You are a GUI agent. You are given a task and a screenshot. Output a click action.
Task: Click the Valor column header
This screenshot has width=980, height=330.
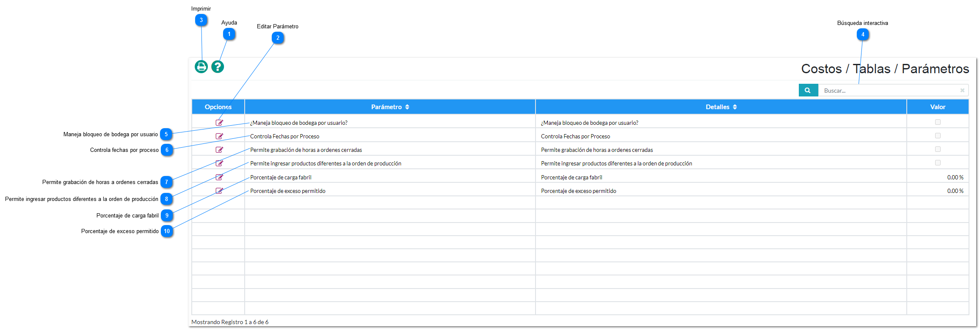pyautogui.click(x=938, y=107)
